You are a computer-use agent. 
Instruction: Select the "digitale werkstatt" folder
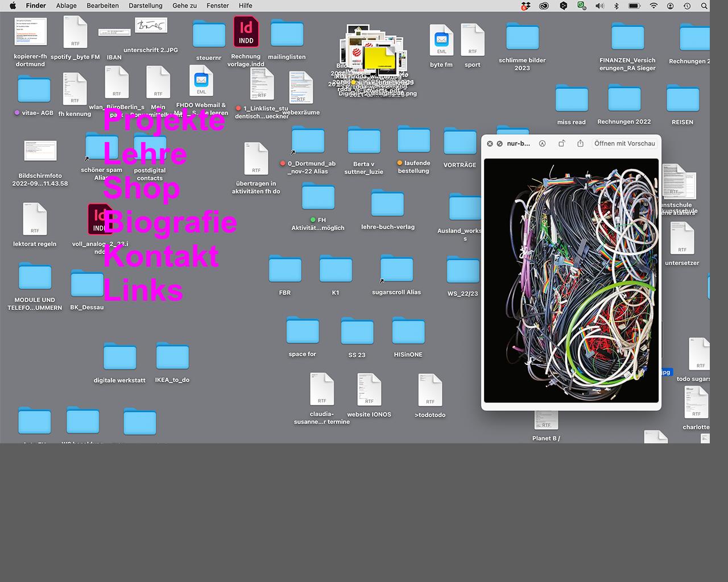coord(119,357)
